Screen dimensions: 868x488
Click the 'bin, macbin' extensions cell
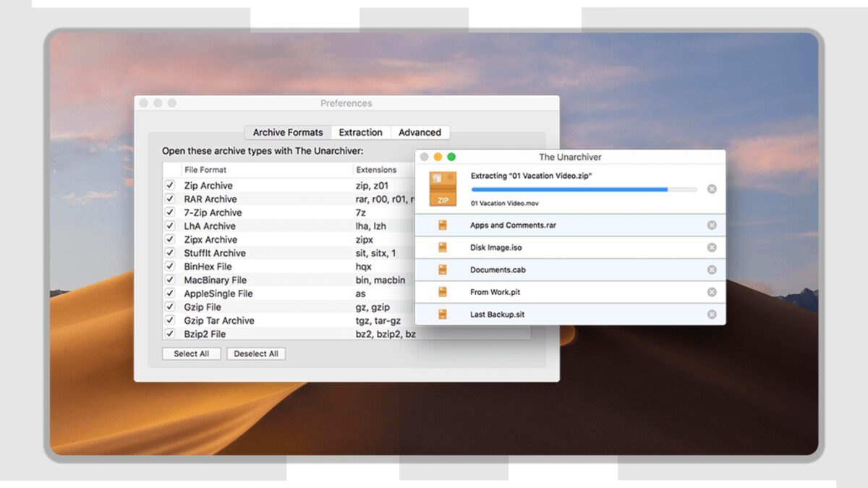tap(380, 280)
